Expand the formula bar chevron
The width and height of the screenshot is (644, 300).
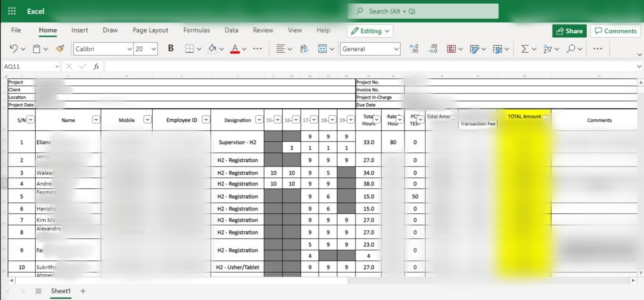click(x=639, y=67)
